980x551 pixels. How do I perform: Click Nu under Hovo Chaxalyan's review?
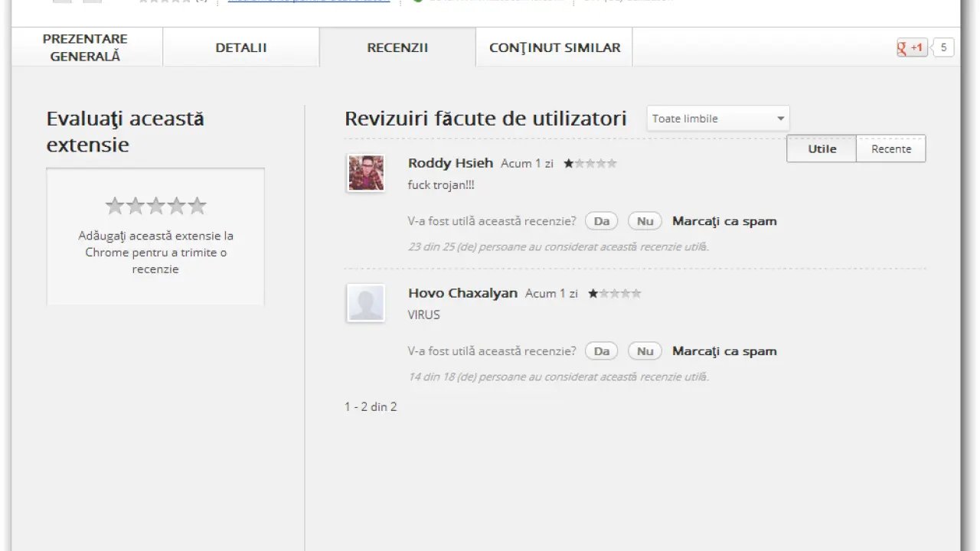click(x=645, y=351)
